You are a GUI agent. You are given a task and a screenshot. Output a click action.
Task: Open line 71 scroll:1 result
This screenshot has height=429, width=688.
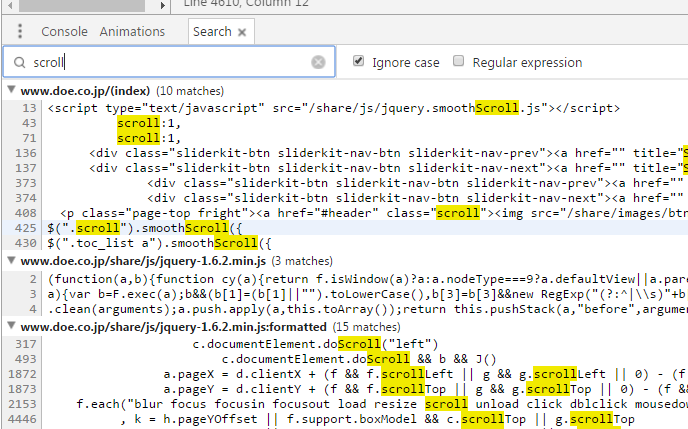click(149, 138)
